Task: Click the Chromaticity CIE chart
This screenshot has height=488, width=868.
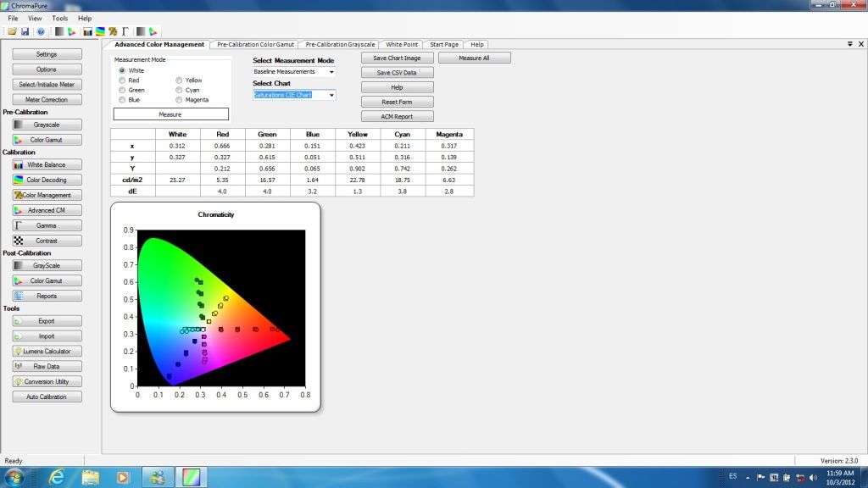Action: pos(215,307)
